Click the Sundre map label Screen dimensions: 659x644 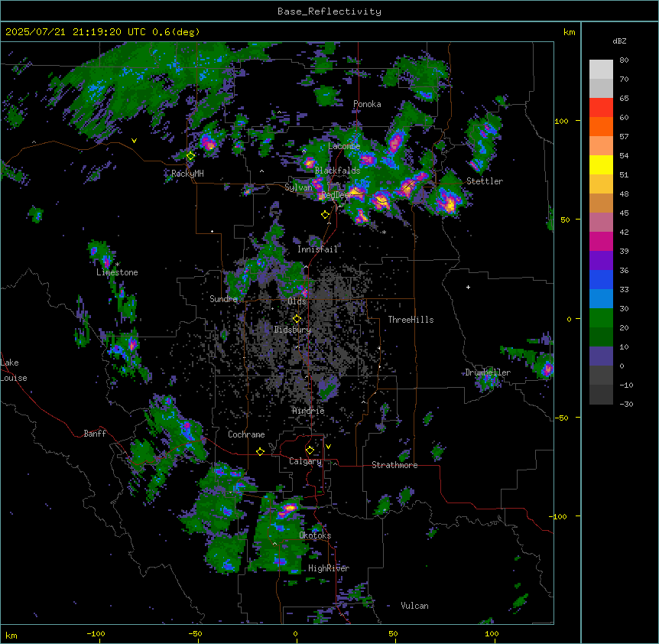223,299
